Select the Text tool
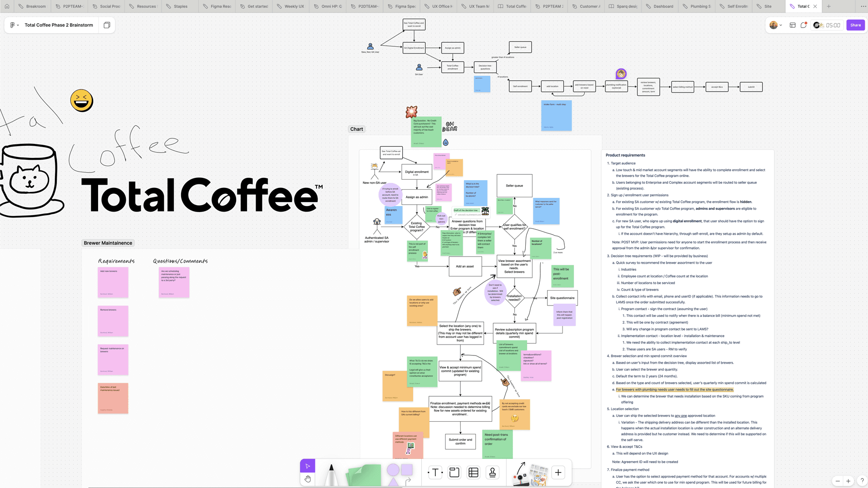 click(435, 473)
